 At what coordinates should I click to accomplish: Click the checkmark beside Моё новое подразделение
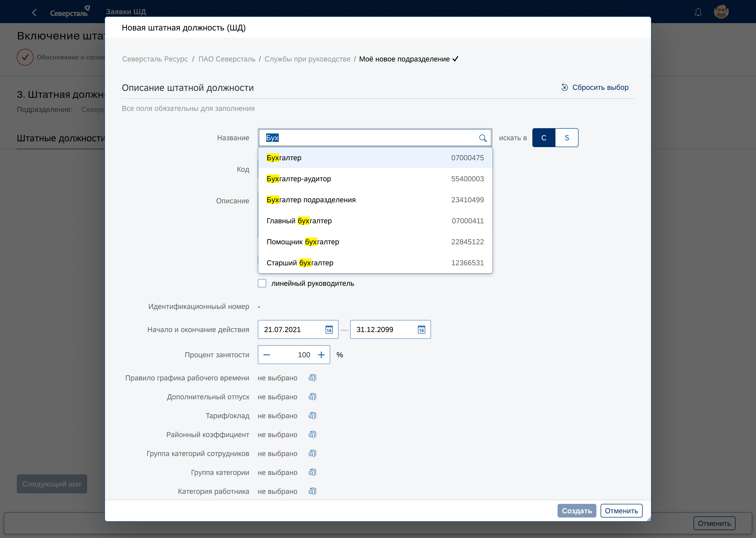[455, 59]
